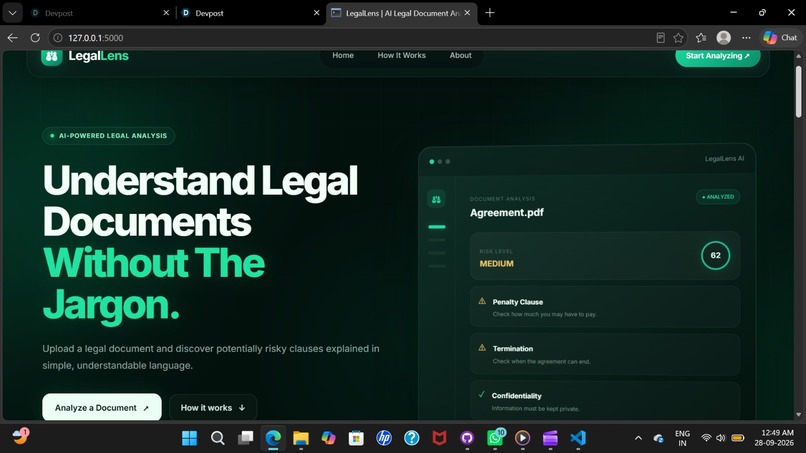Click the active green sidebar indicator

(x=437, y=227)
